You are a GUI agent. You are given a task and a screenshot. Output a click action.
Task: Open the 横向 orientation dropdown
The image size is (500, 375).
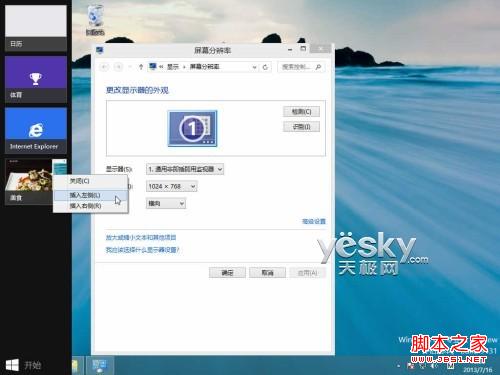coord(166,203)
